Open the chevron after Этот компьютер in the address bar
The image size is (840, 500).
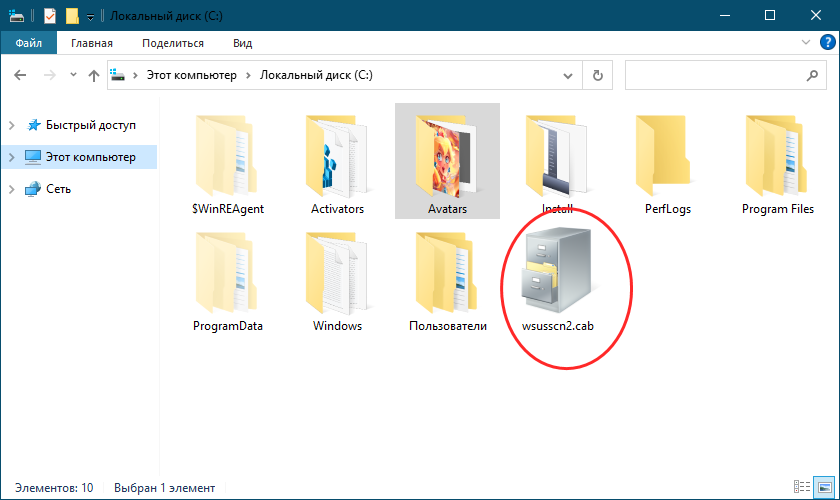click(248, 76)
